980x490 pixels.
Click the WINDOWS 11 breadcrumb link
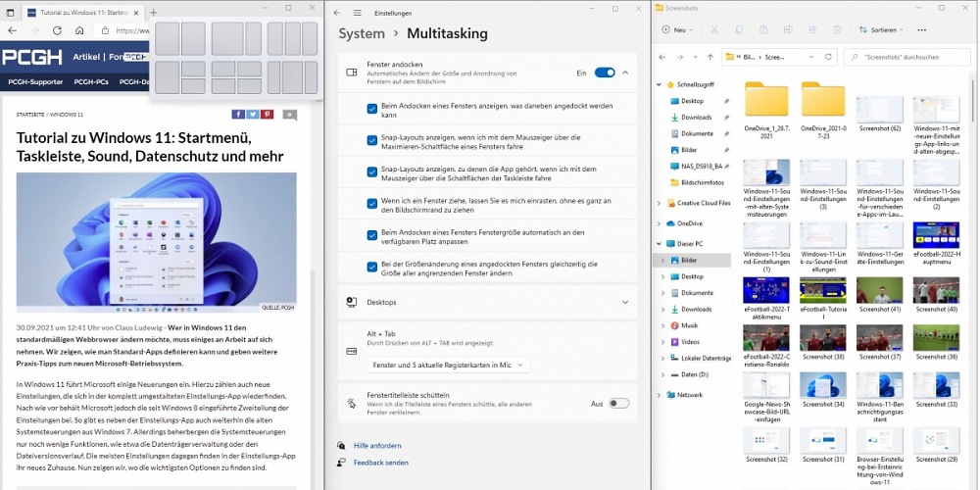point(67,115)
